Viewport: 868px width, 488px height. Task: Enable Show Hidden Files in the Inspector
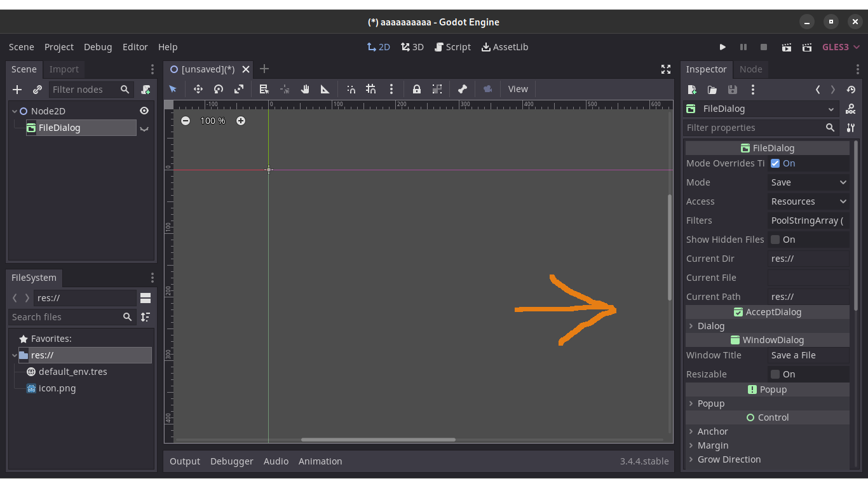pyautogui.click(x=775, y=240)
